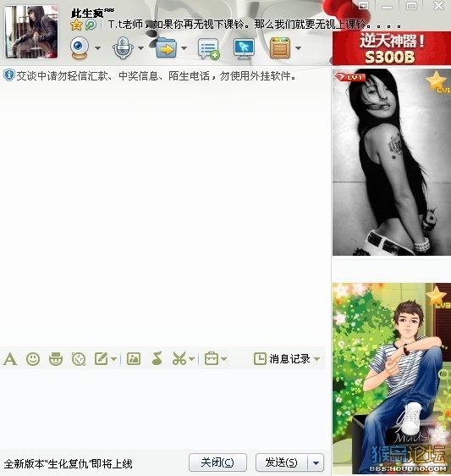Click the green search icon beside the star
This screenshot has width=451, height=476.
tap(91, 25)
